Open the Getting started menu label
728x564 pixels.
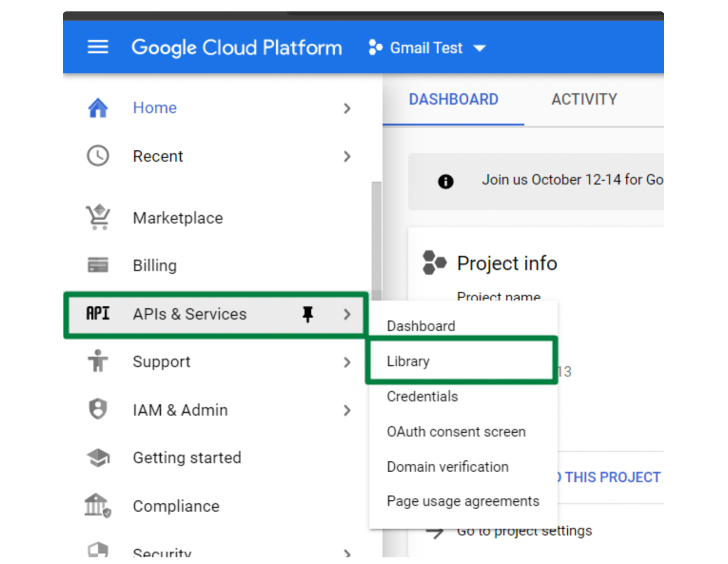(x=187, y=457)
